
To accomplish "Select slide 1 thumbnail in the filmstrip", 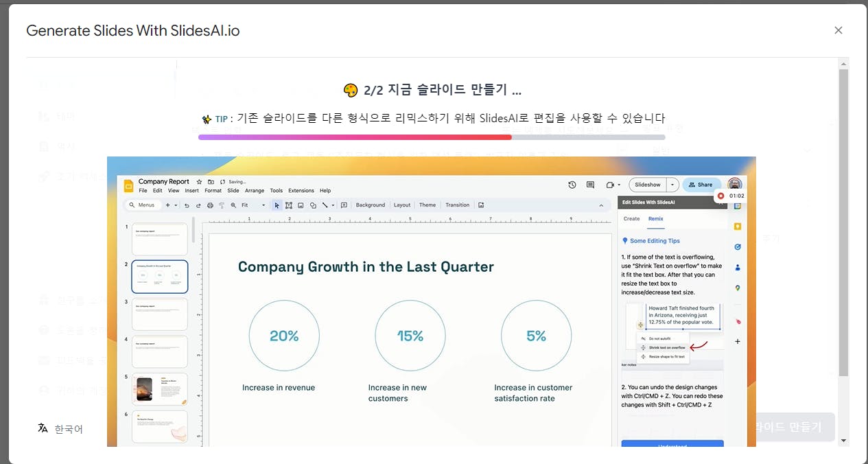I will (159, 240).
